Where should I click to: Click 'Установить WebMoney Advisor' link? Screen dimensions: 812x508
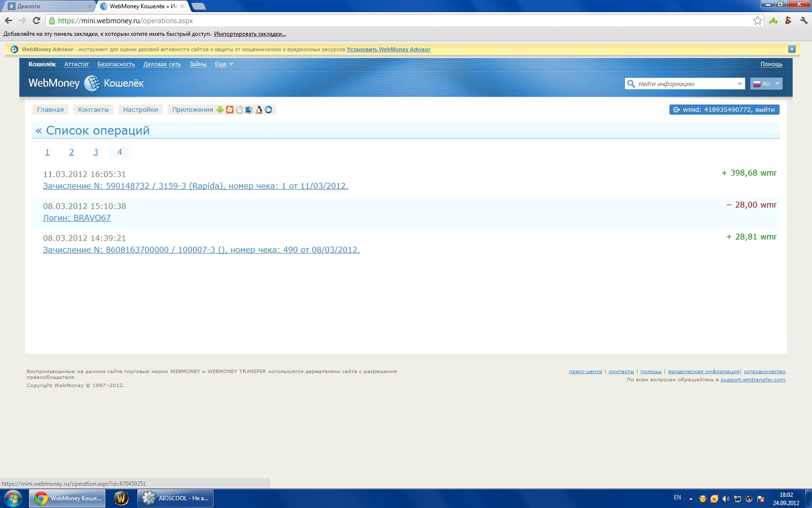tap(389, 49)
